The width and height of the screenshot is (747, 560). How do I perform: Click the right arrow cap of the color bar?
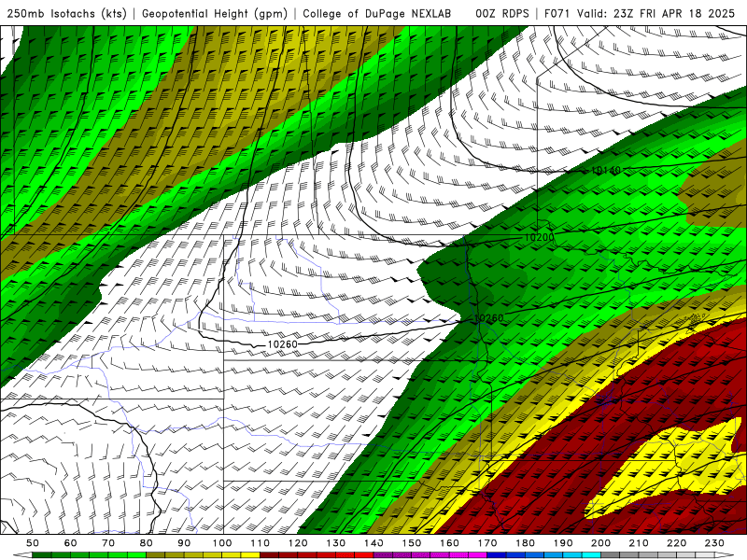tap(725, 555)
